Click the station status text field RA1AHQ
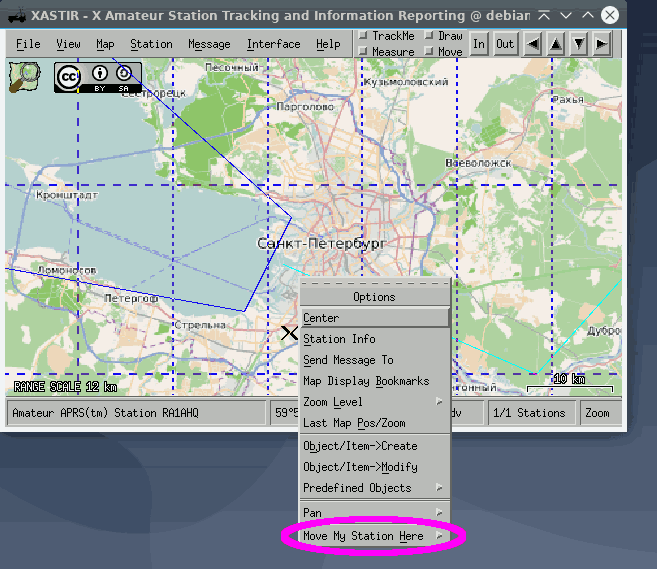The width and height of the screenshot is (657, 569). pos(137,413)
